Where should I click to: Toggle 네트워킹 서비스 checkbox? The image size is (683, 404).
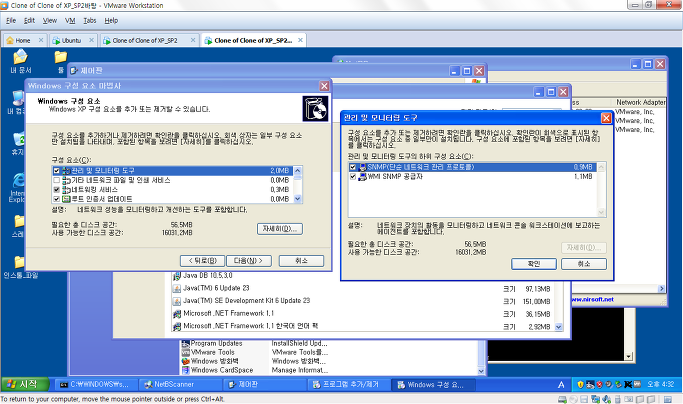[56, 190]
